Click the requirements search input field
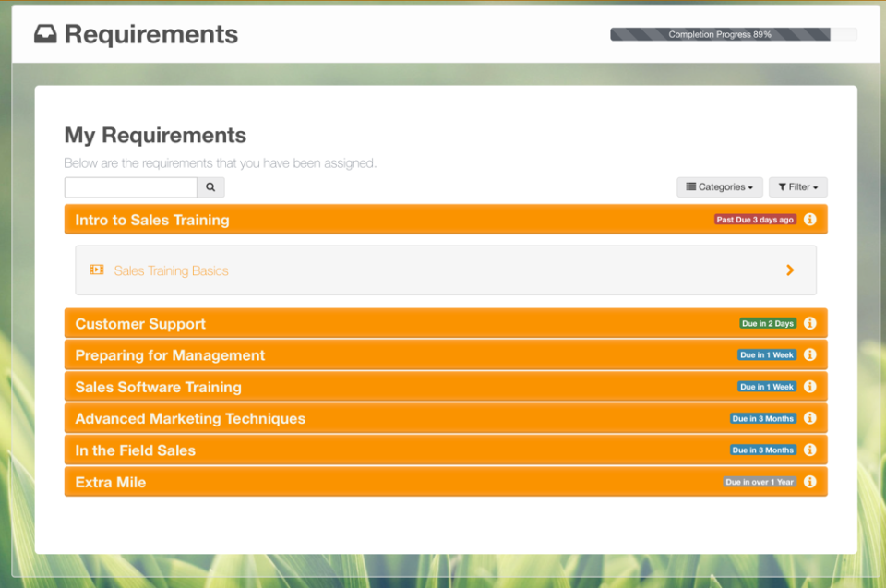Screen dimensions: 886x588 (x=131, y=187)
